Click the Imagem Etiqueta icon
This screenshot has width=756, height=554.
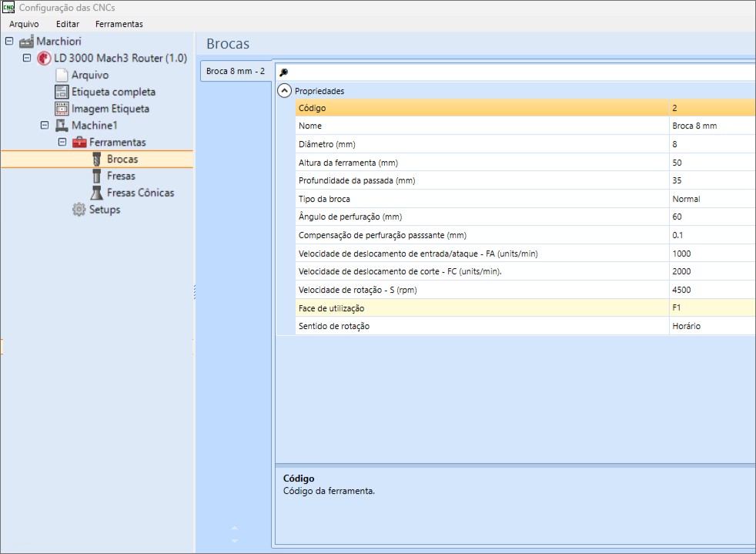62,109
